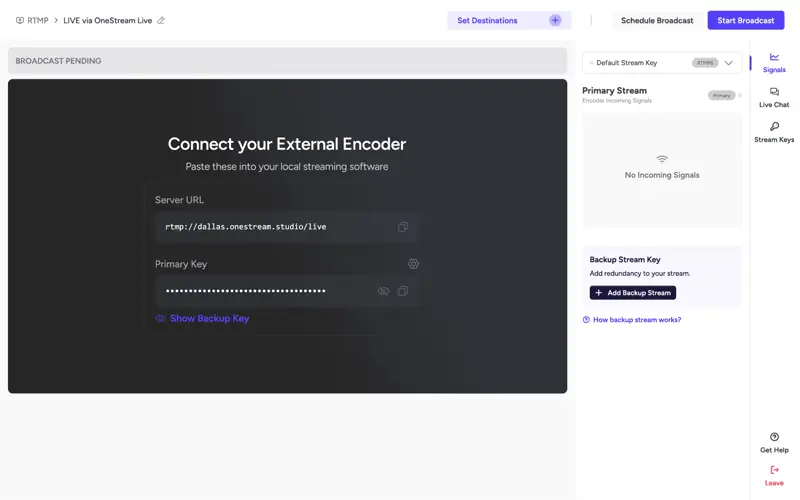Click the Connect your External Encoder heading
Viewport: 800px width, 500px height.
(287, 144)
